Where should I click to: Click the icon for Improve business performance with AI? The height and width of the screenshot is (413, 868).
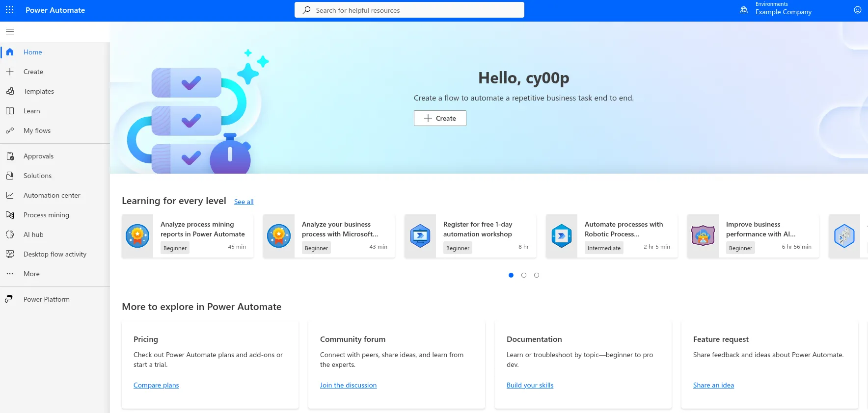click(703, 236)
